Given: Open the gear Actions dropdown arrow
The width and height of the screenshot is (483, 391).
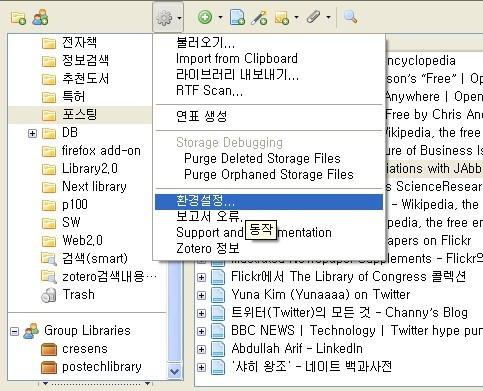Looking at the screenshot, I should point(179,18).
